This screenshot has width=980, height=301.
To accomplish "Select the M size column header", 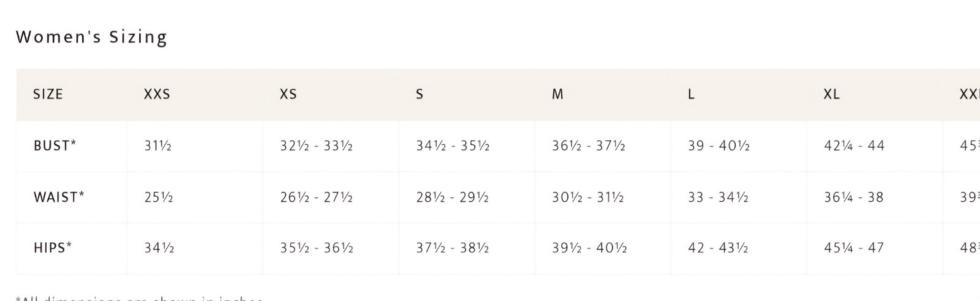I will pyautogui.click(x=557, y=94).
